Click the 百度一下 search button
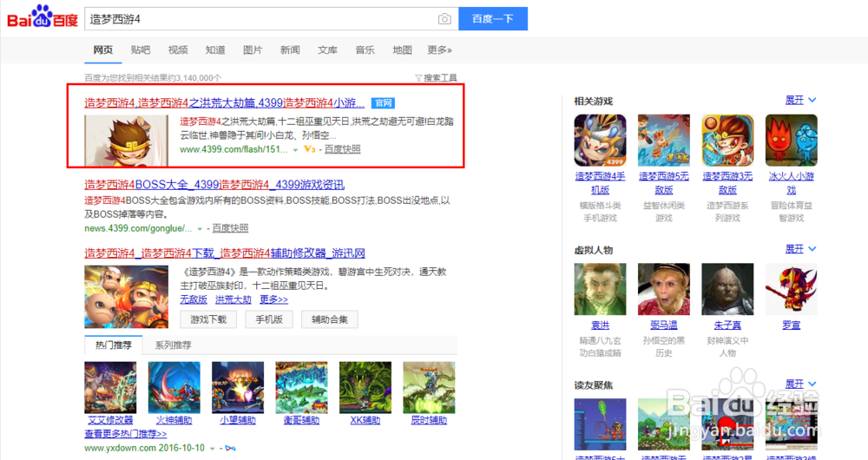This screenshot has width=868, height=460. [493, 19]
